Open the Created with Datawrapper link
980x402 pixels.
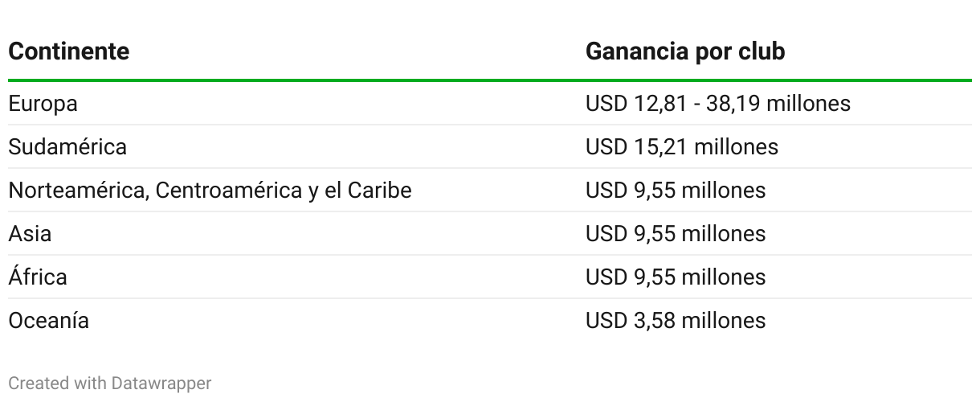pos(110,384)
